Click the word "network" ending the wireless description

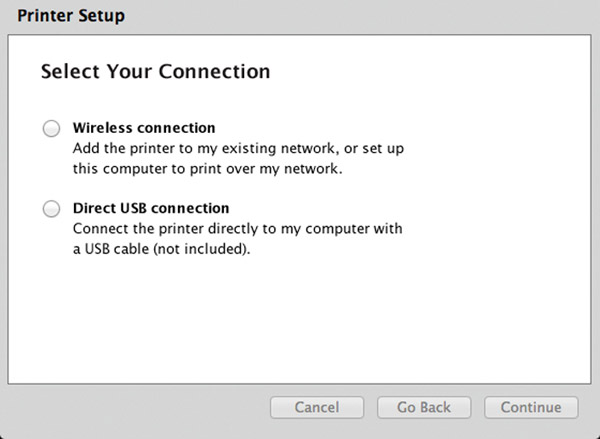[311, 169]
